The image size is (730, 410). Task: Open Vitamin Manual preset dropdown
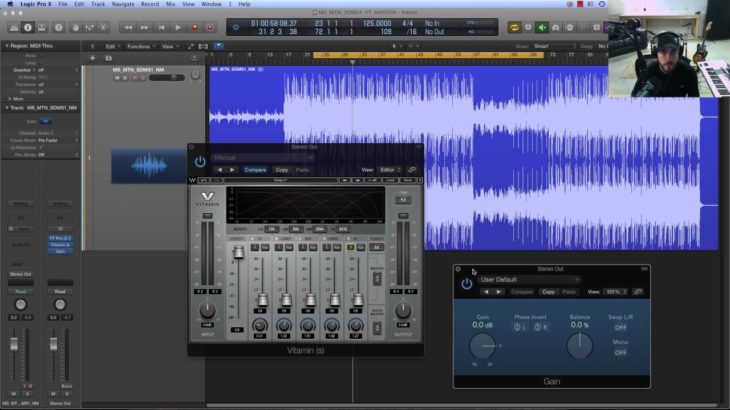(x=262, y=157)
